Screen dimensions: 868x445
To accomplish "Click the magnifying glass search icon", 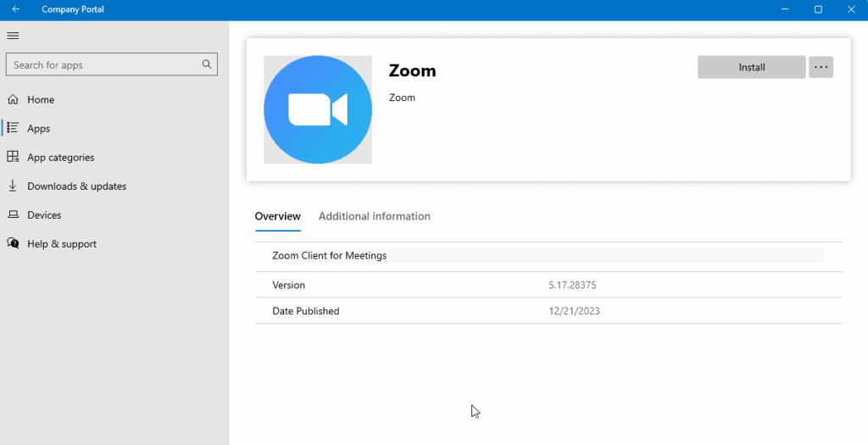I will (x=207, y=64).
